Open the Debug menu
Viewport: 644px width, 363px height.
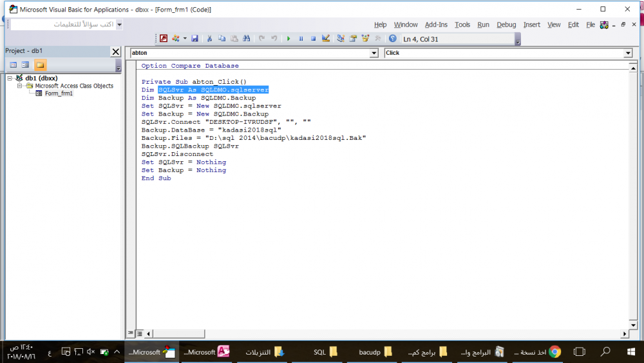(x=506, y=25)
